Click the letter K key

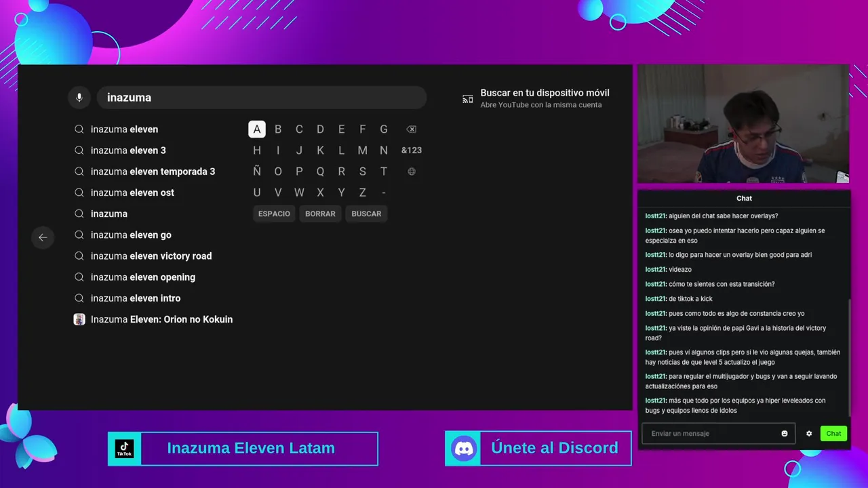point(320,150)
